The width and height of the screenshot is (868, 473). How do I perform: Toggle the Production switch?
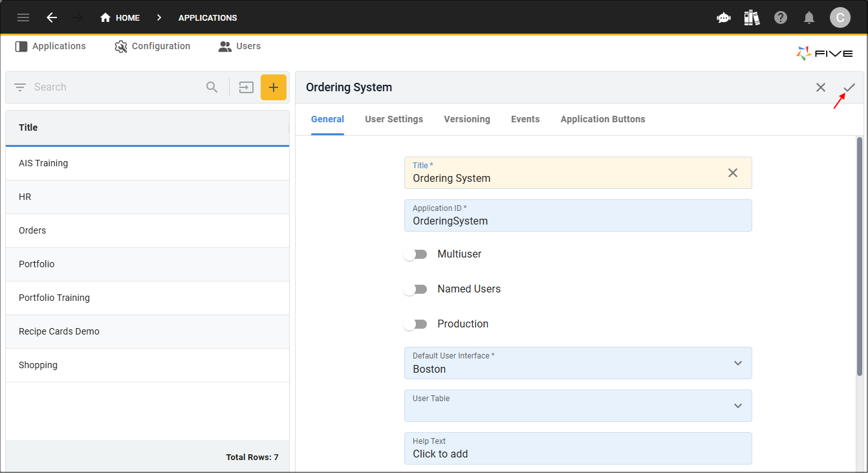click(415, 324)
